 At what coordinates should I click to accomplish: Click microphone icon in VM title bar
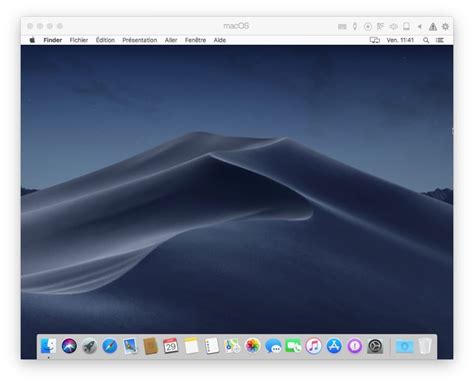point(355,26)
